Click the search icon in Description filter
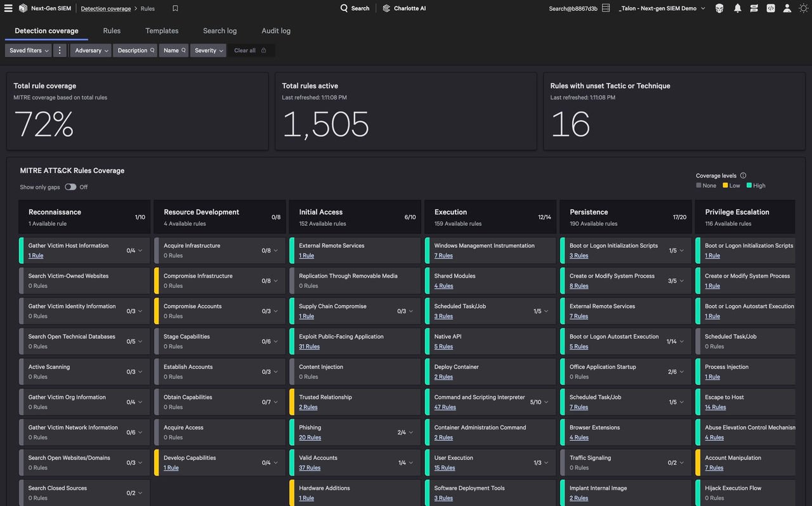This screenshot has height=506, width=812. (152, 50)
